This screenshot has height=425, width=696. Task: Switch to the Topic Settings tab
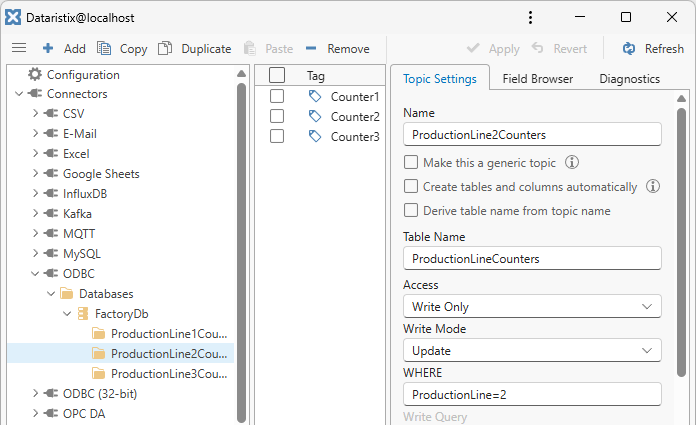(x=440, y=79)
